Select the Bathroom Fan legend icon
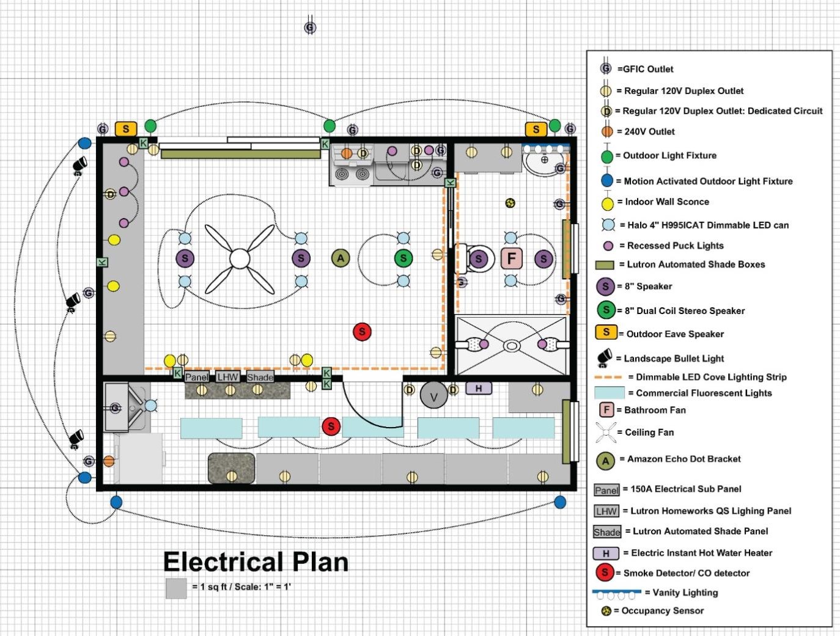 coord(606,409)
